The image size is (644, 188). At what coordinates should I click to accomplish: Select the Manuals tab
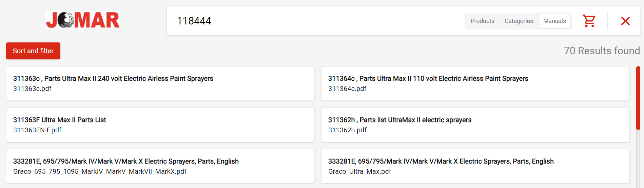pyautogui.click(x=554, y=21)
